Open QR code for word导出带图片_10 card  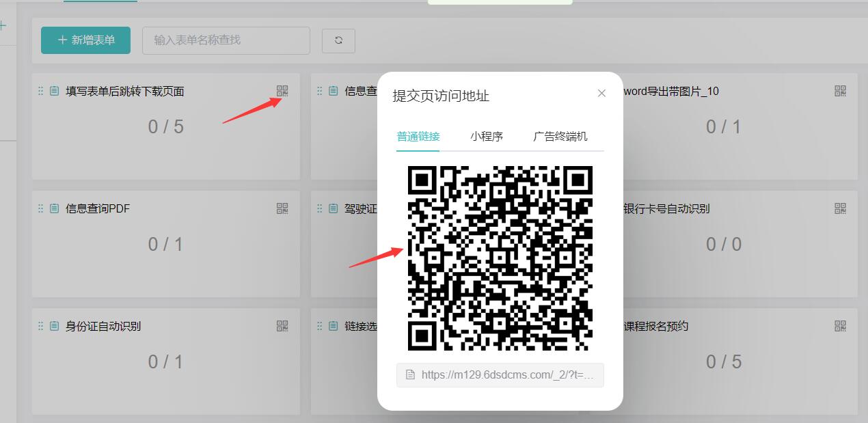841,91
